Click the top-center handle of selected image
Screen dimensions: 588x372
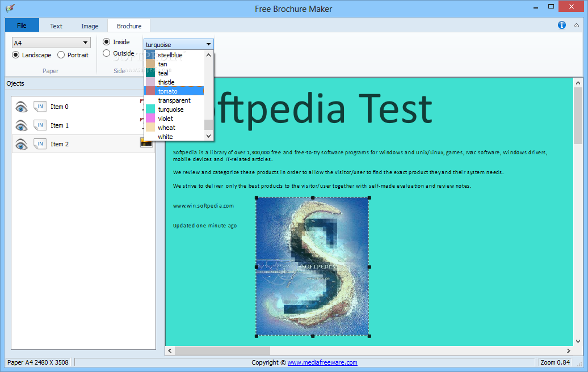pos(313,198)
